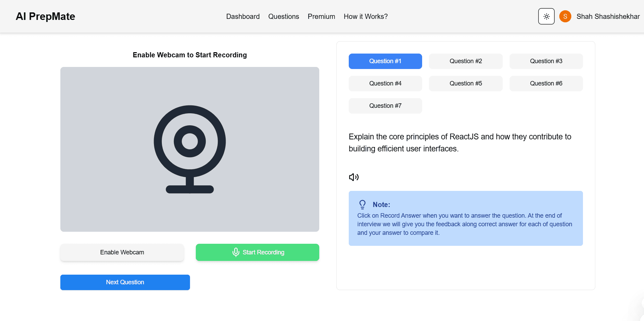Jump to Question #7
This screenshot has height=321, width=644.
(x=385, y=106)
